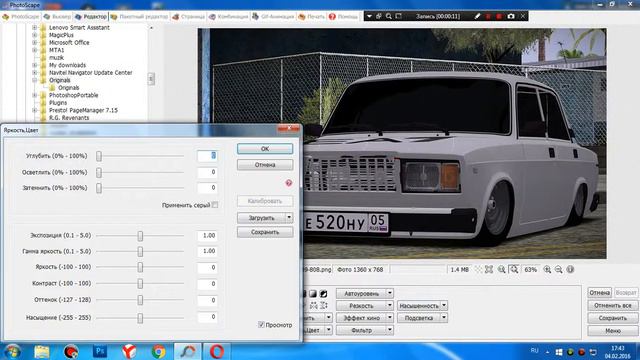Click OK in the Яркость,Цвет dialog
The image size is (640, 360).
click(x=265, y=149)
